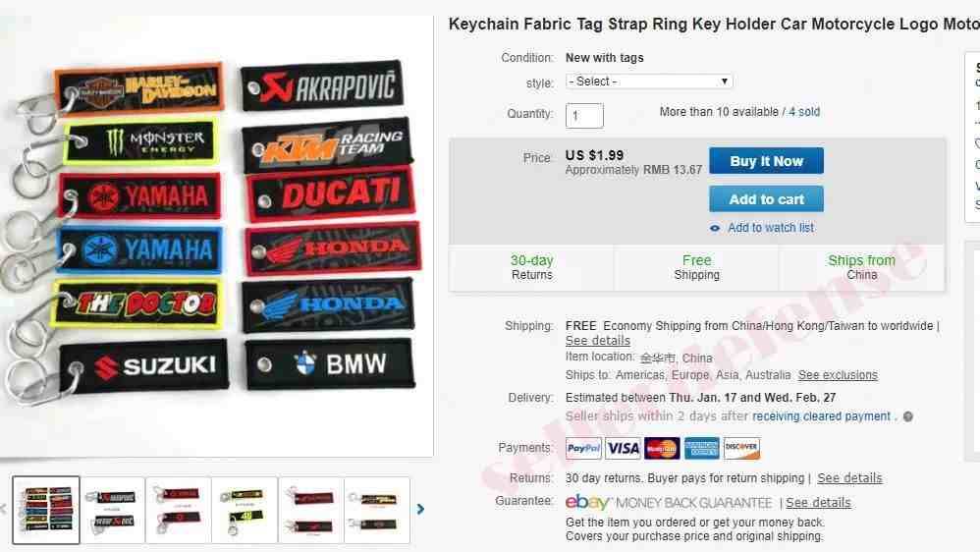Click the PayPal payment icon
The image size is (980, 552).
[583, 448]
